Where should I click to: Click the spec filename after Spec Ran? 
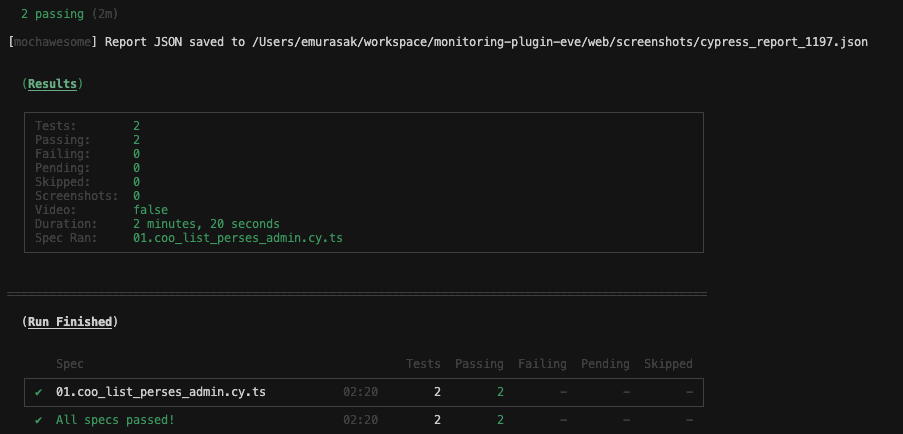coord(238,238)
